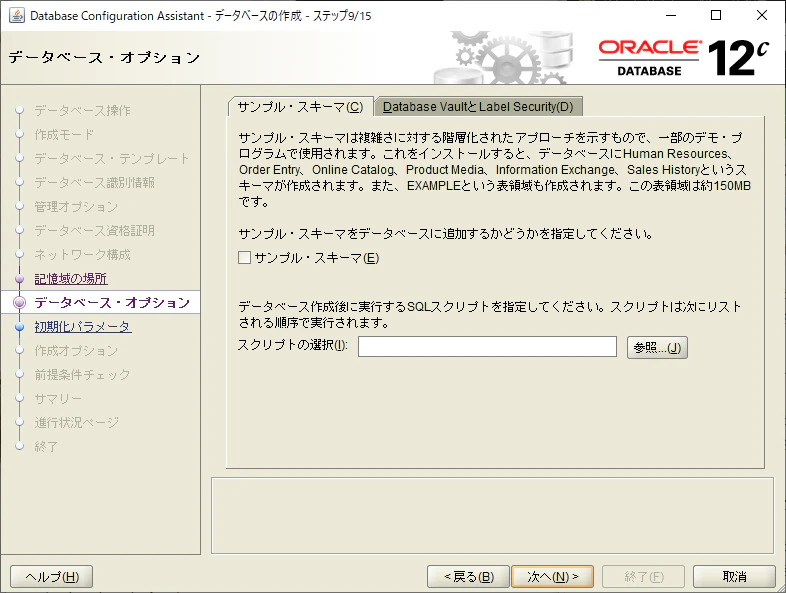Select current step データベース・オプション in sidebar

[112, 303]
